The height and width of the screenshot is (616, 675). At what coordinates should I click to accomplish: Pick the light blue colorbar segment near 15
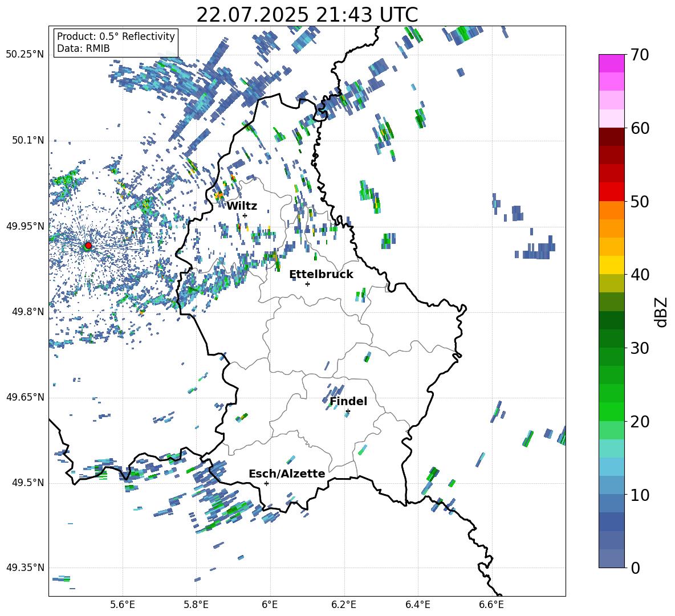coord(612,467)
